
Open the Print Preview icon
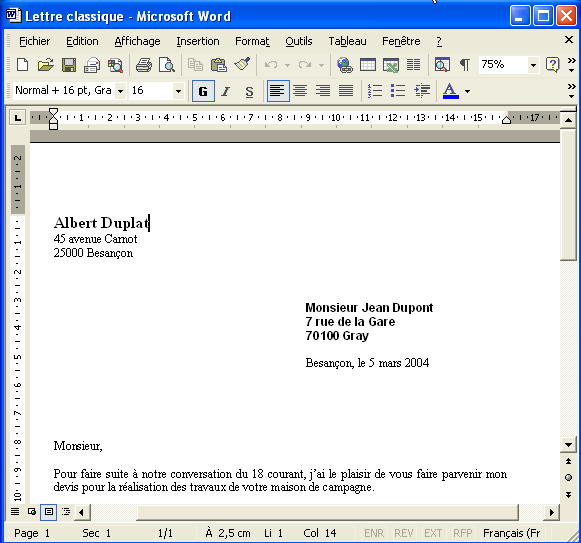point(166,65)
